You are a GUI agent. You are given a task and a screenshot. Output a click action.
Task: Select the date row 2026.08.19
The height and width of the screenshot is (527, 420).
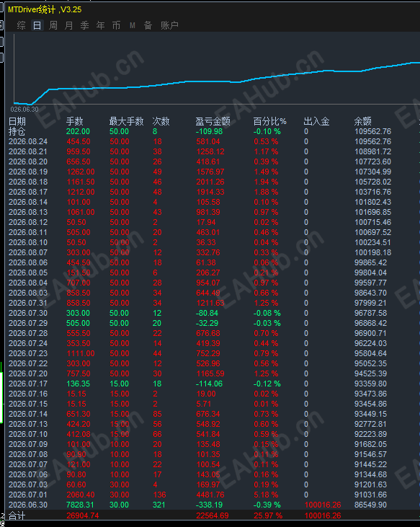(28, 172)
